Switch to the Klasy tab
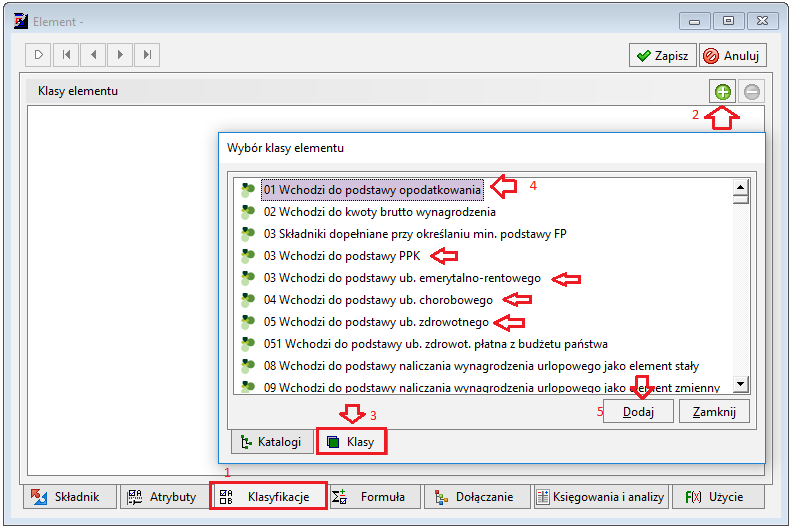The width and height of the screenshot is (793, 532). pyautogui.click(x=351, y=441)
